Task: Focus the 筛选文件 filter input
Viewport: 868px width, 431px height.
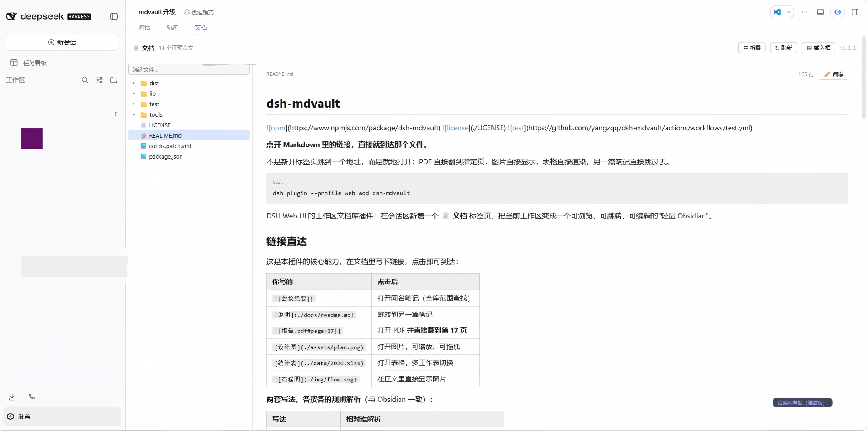Action: tap(189, 69)
